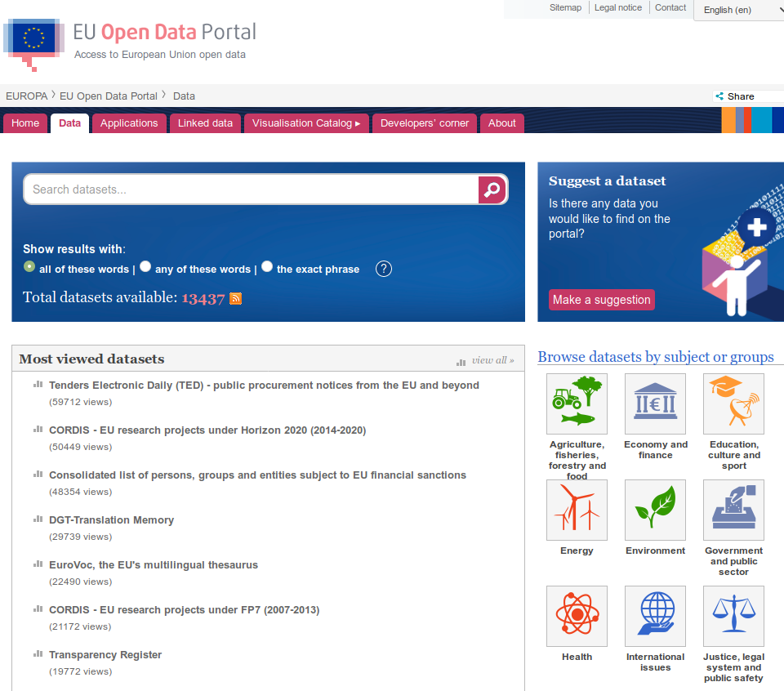Click bar chart icon next to view all
784x691 pixels.
point(461,362)
